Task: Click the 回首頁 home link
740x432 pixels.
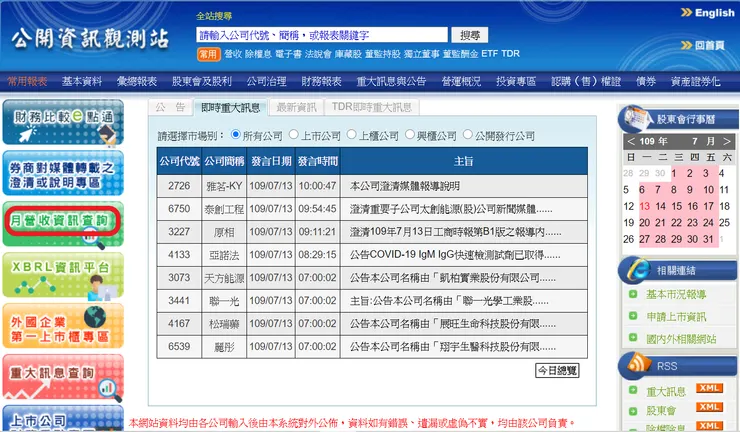Action: (703, 45)
